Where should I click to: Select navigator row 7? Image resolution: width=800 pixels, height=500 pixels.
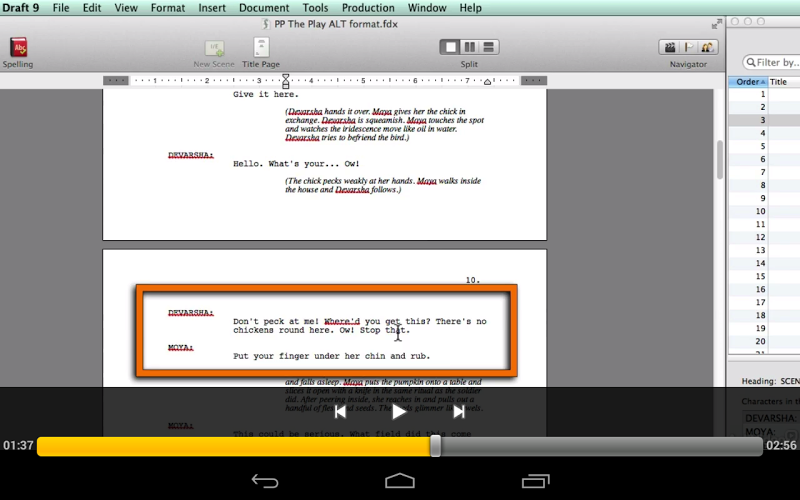click(764, 172)
